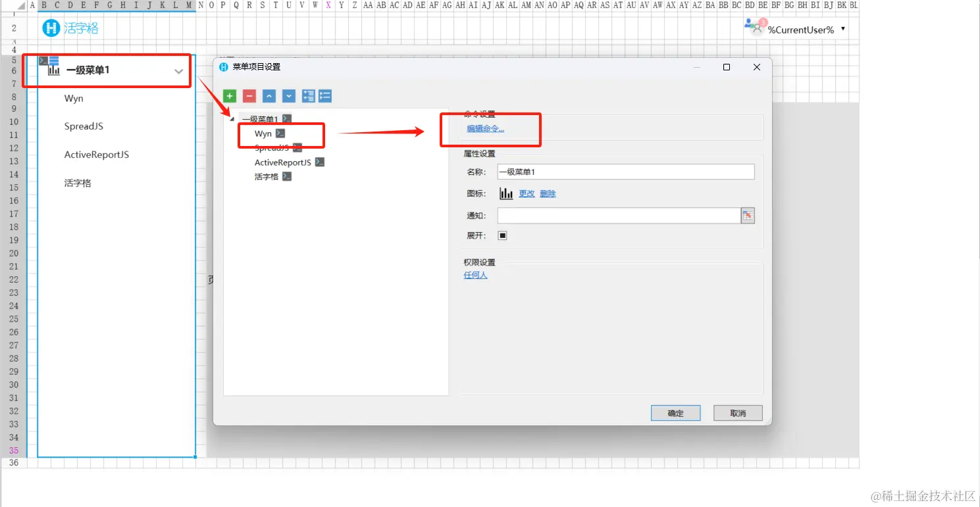This screenshot has height=507, width=980.
Task: Maximize the 菜单项目设置 dialog
Action: (727, 67)
